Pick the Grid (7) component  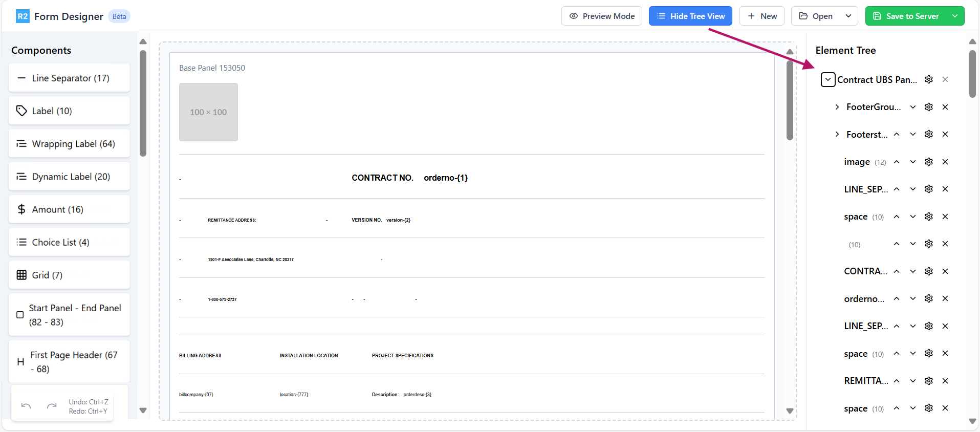pos(69,274)
